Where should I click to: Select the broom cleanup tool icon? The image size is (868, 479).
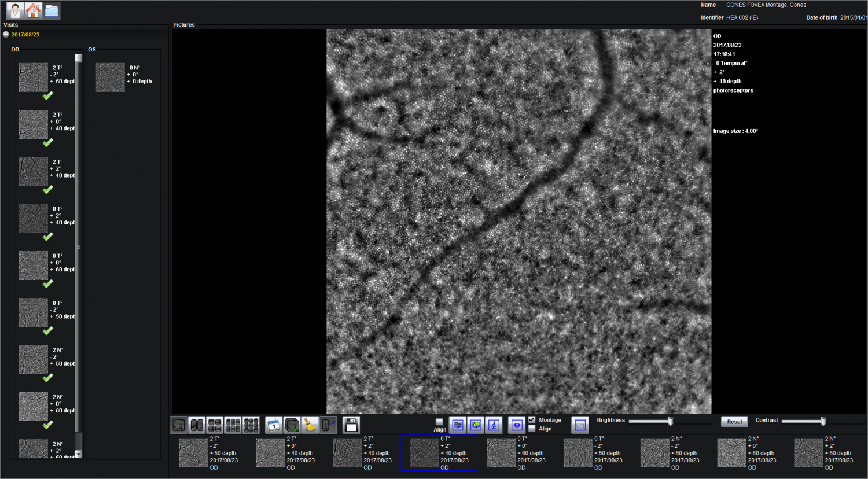click(310, 425)
